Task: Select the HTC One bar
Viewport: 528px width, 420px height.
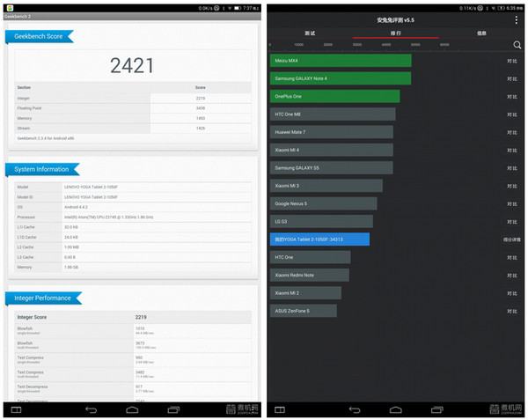Action: click(x=310, y=257)
